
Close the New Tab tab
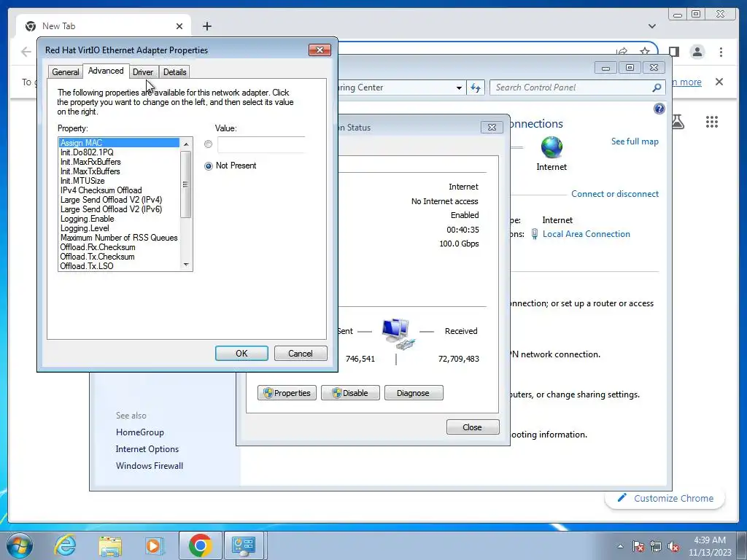pyautogui.click(x=179, y=26)
